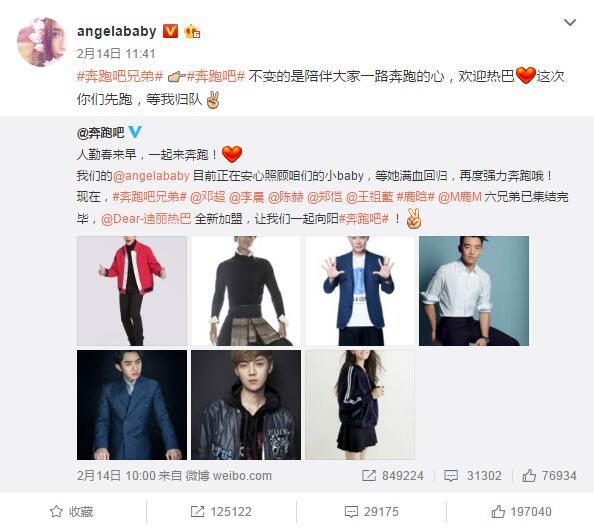Viewport: 594px width, 531px height.
Task: Repost the original post with 849224 reposts
Action: point(392,475)
